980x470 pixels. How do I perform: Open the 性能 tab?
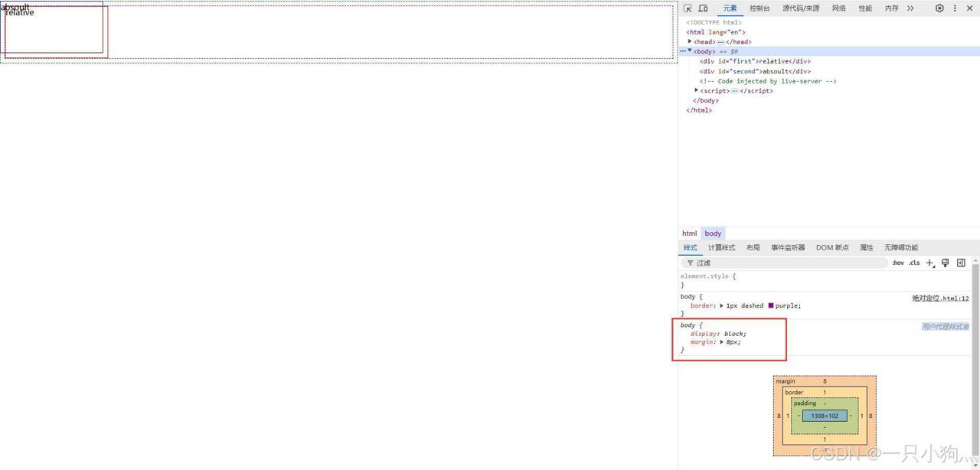865,8
